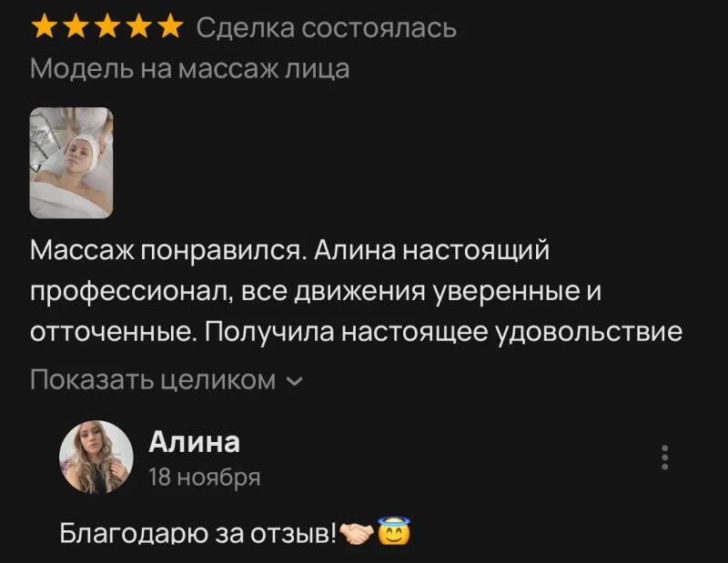Click the review line 'Массаж понравился. Алина настоящий'
The image size is (728, 563).
coord(289,251)
